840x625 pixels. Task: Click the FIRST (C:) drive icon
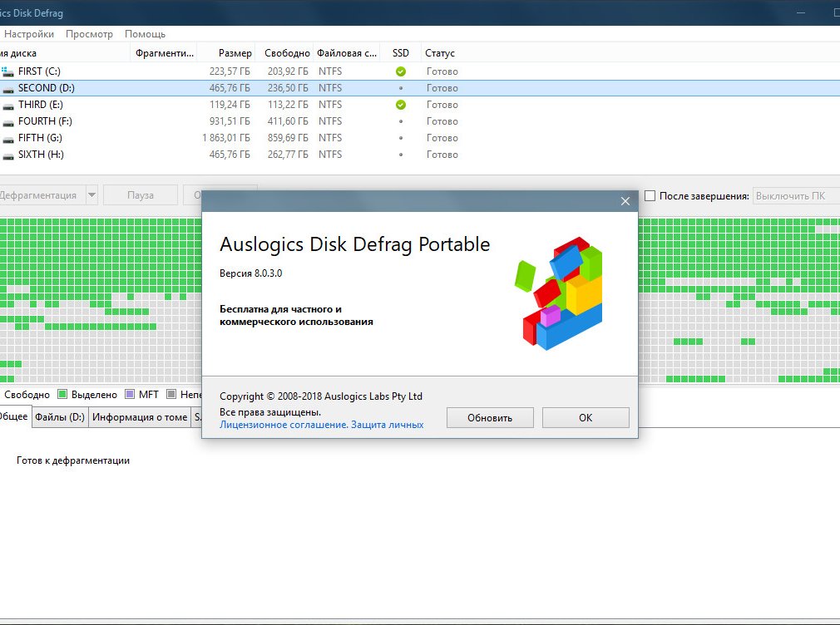coord(7,71)
